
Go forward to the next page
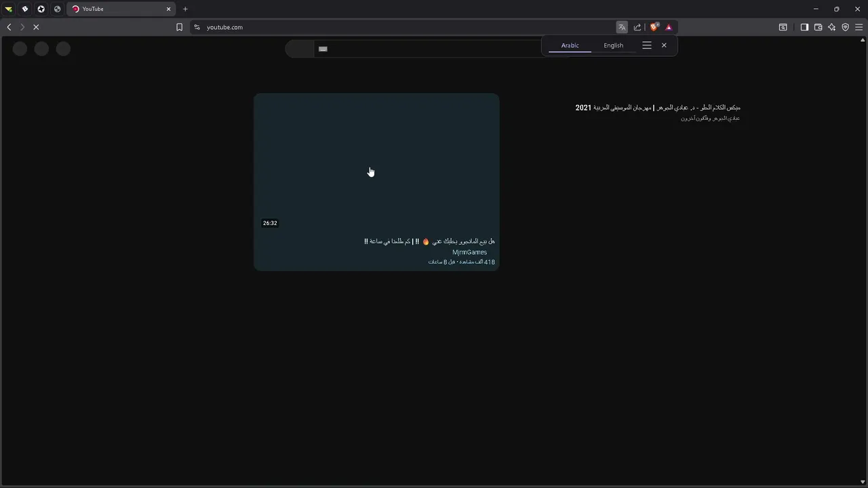pyautogui.click(x=22, y=27)
